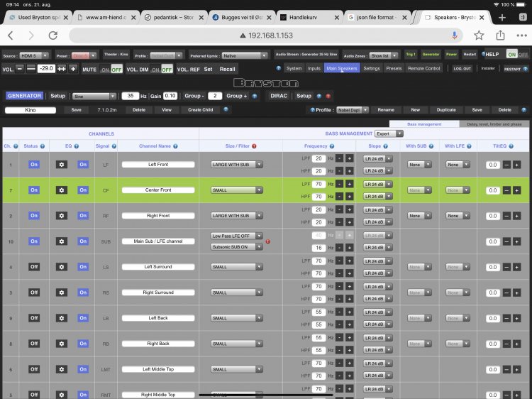Image resolution: width=532 pixels, height=399 pixels.
Task: Click the browser address bar
Action: click(x=266, y=35)
